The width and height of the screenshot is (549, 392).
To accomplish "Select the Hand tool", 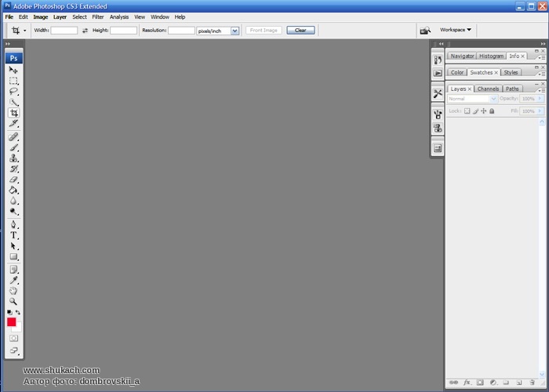I will (13, 291).
